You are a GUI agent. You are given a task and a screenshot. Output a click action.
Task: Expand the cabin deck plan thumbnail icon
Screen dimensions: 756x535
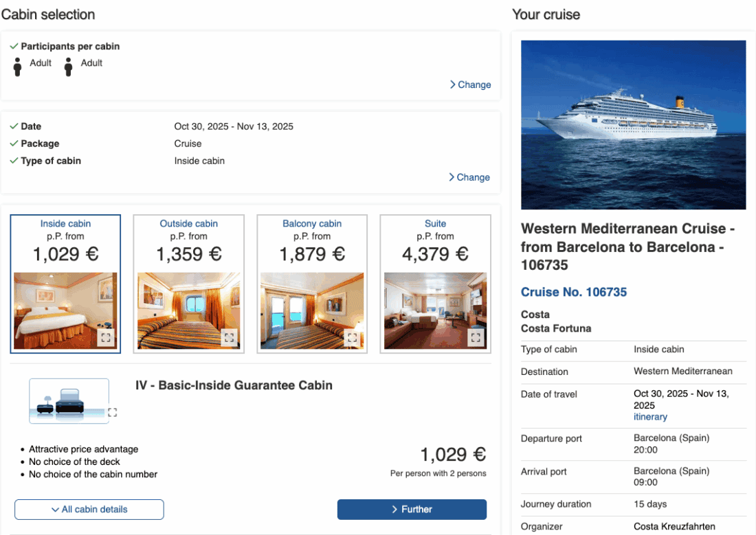click(x=113, y=413)
